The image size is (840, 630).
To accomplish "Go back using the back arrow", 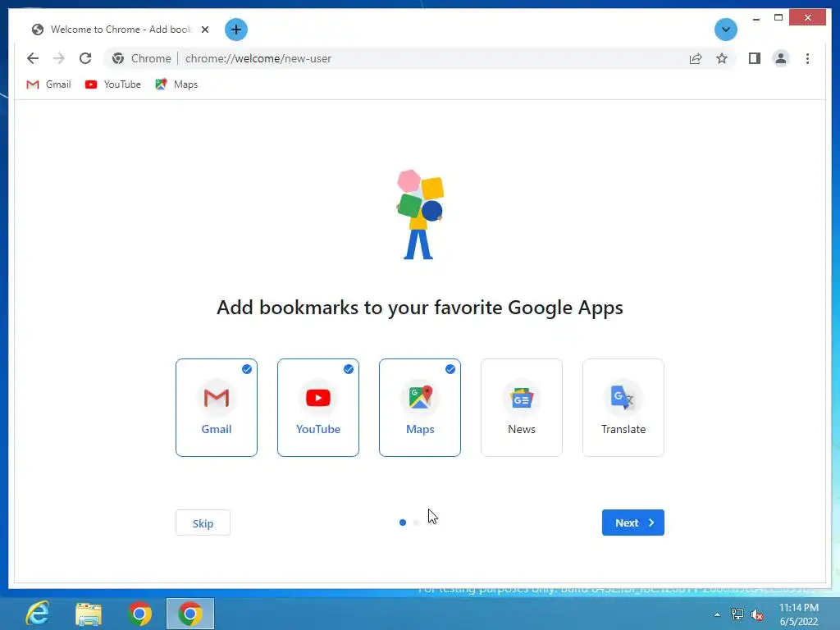I will click(33, 58).
